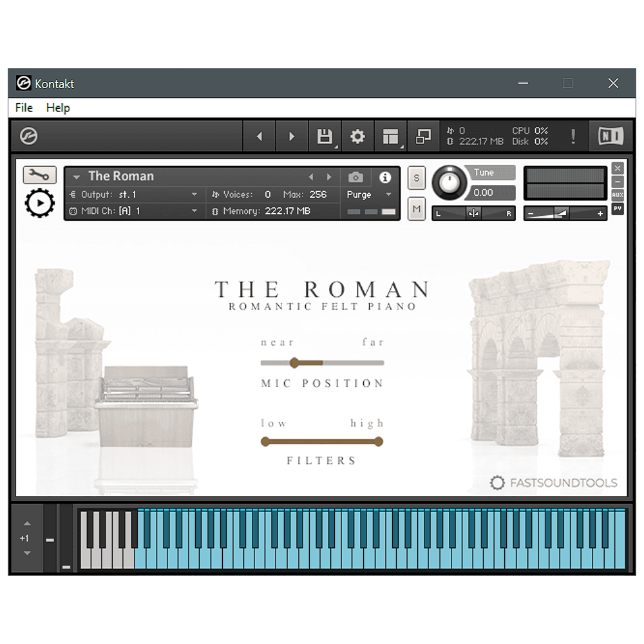Solo The Roman instrument
The height and width of the screenshot is (644, 644).
(416, 178)
